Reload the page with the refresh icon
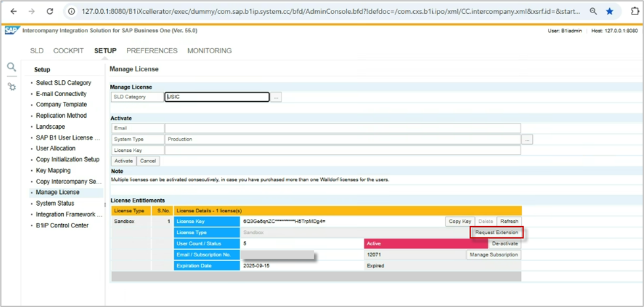 click(x=51, y=11)
